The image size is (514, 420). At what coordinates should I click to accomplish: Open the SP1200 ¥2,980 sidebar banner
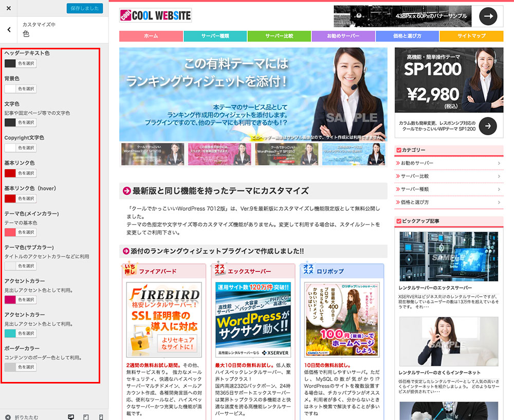pyautogui.click(x=449, y=80)
